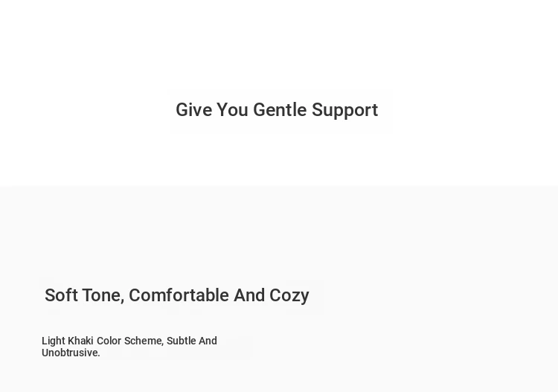Click the word "Scheme" in the description
Screen dimensions: 558x392
coord(143,341)
